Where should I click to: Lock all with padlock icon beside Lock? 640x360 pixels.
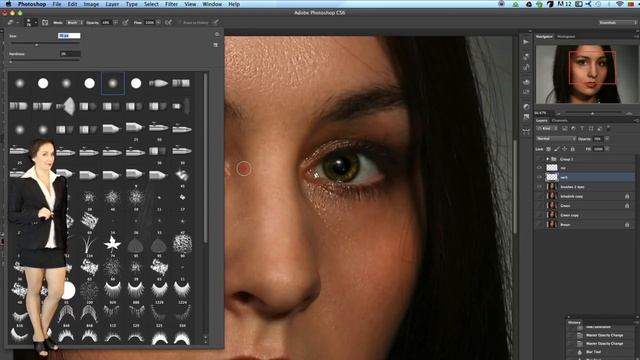pyautogui.click(x=572, y=149)
